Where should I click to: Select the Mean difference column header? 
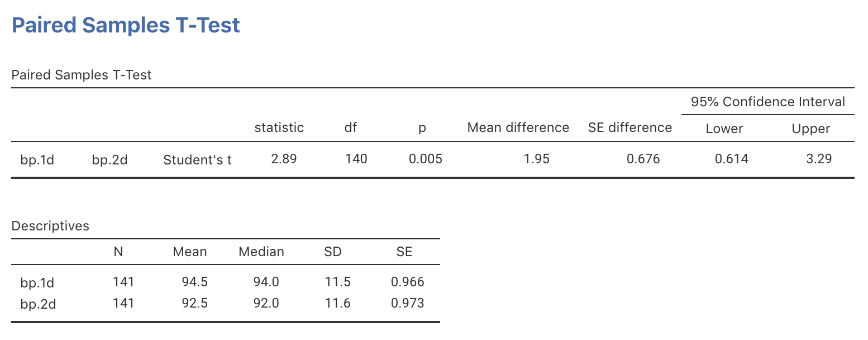pos(518,127)
